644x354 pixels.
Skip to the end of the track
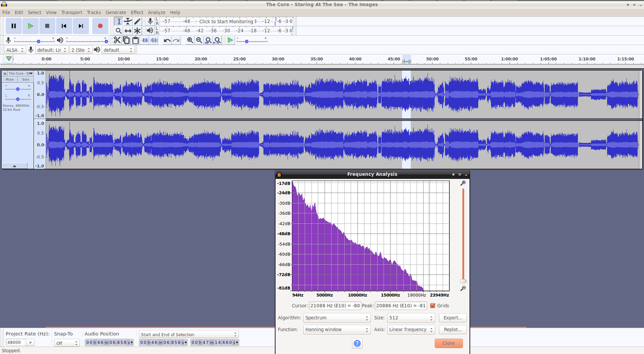(80, 26)
